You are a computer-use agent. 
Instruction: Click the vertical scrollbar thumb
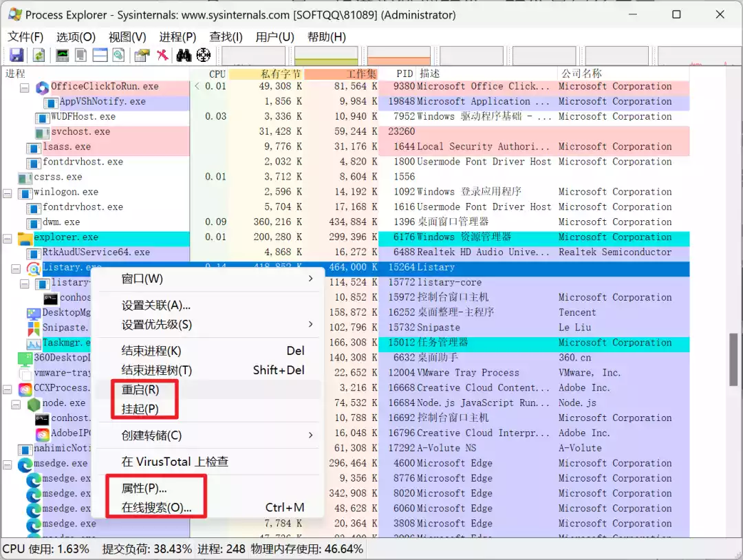[x=733, y=360]
